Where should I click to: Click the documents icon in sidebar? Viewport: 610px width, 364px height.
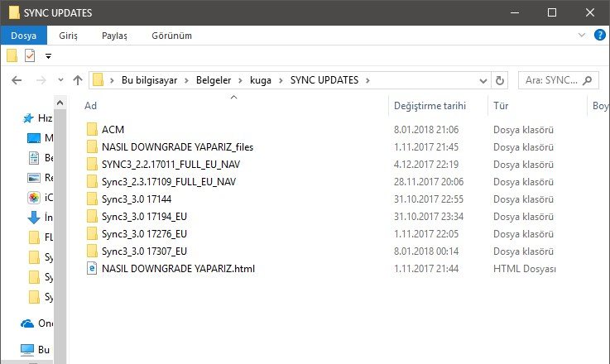[34, 158]
